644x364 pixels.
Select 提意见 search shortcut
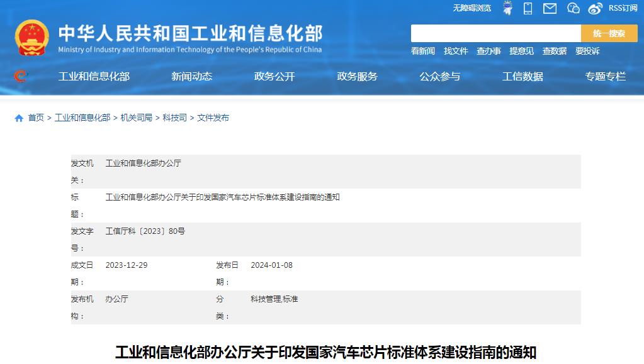[x=522, y=51]
